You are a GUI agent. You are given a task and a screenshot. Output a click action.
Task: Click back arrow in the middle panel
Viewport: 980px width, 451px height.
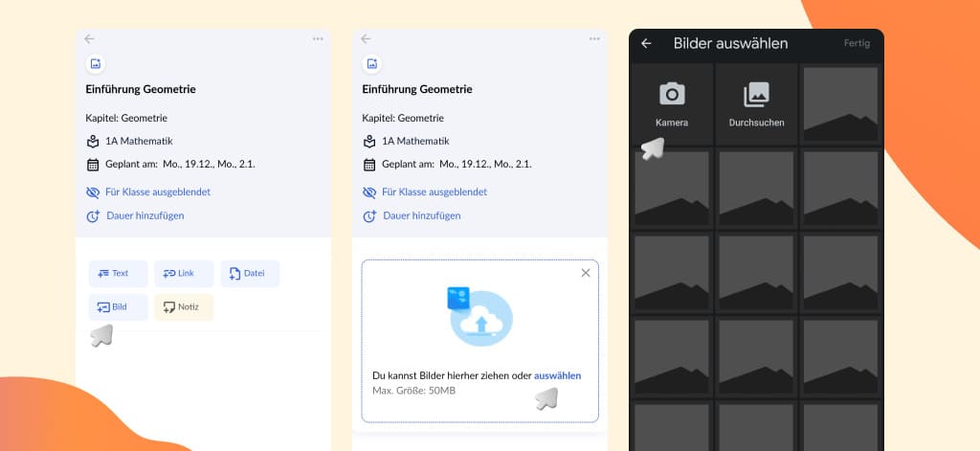pos(366,39)
